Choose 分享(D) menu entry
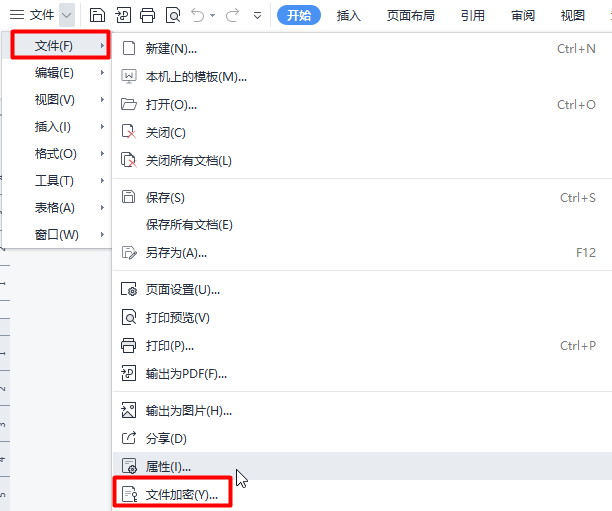Viewport: 612px width, 511px height. (x=362, y=439)
